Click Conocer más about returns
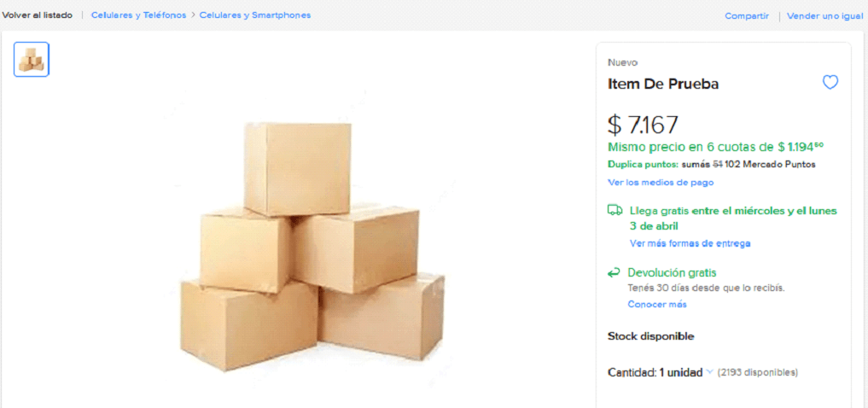This screenshot has height=408, width=868. coord(657,305)
